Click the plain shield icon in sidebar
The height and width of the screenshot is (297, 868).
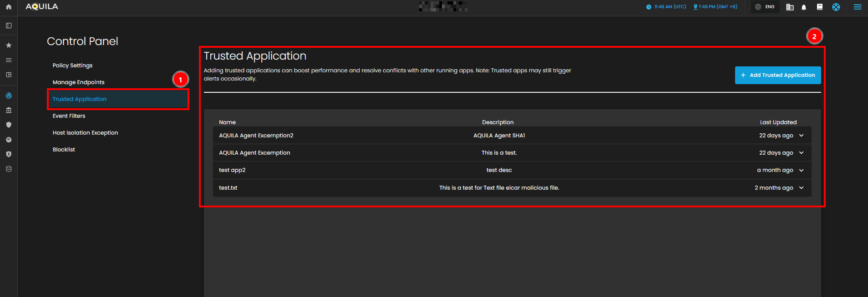click(x=9, y=125)
